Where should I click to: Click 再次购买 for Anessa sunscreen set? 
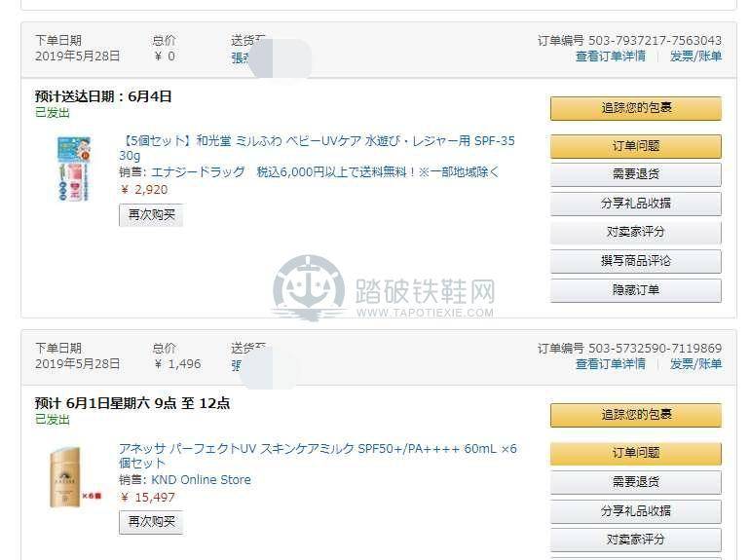(151, 521)
